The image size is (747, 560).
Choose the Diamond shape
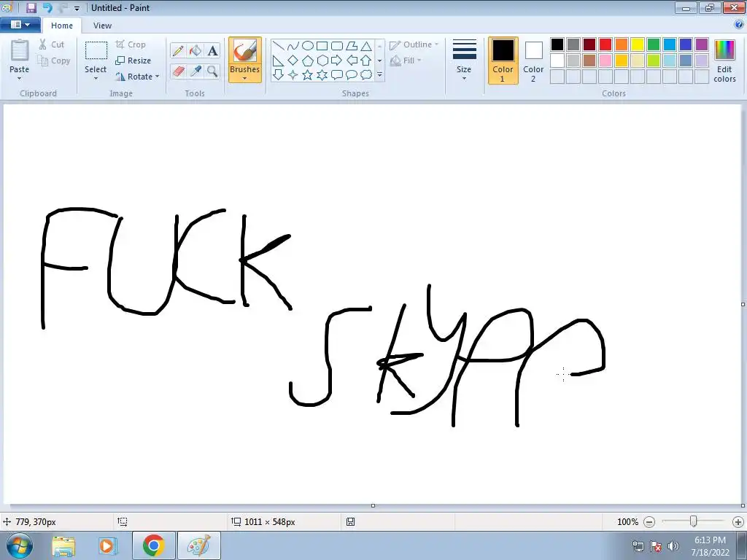point(293,61)
